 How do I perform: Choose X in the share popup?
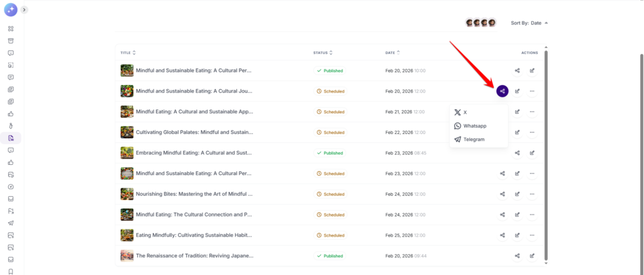[x=465, y=112]
